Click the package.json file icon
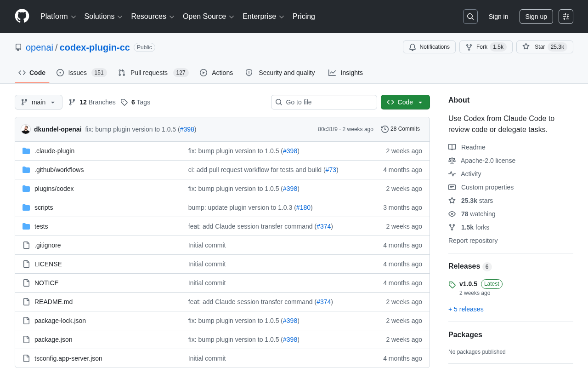Screen dimensions: 588x368 click(26, 339)
